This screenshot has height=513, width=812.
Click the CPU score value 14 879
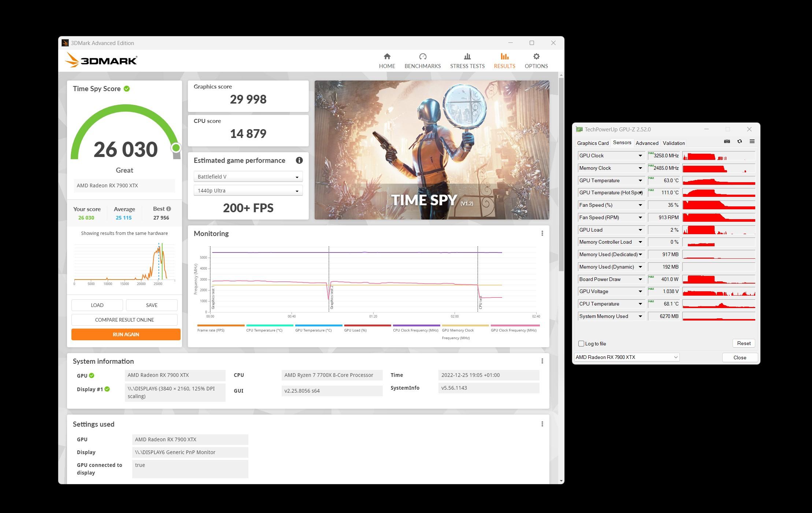pyautogui.click(x=248, y=134)
